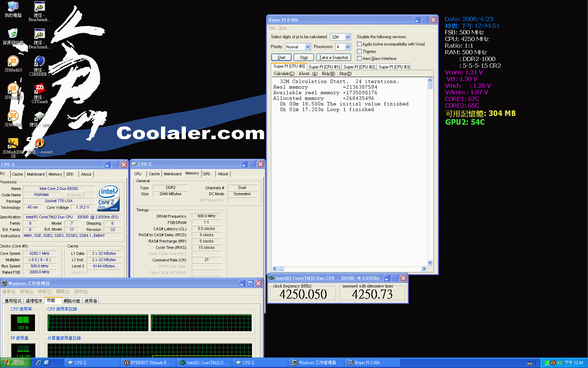Switch Task Manager to Users tab
This screenshot has width=588, height=368.
tap(91, 301)
